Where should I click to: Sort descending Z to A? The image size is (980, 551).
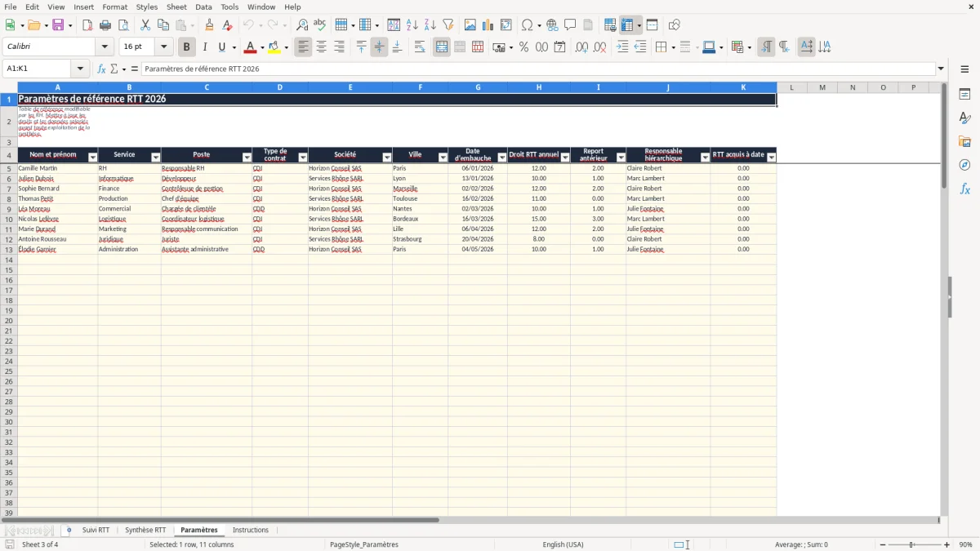tap(430, 25)
